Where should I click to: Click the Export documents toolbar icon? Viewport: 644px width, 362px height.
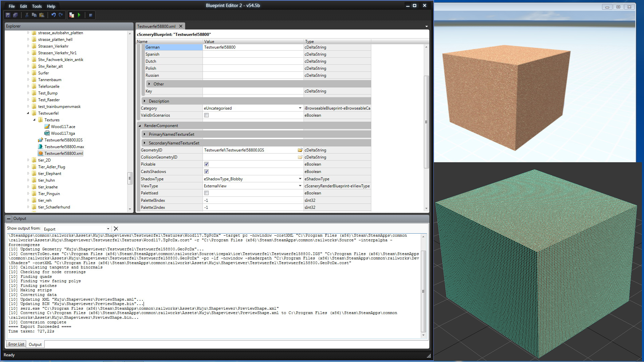(x=71, y=15)
